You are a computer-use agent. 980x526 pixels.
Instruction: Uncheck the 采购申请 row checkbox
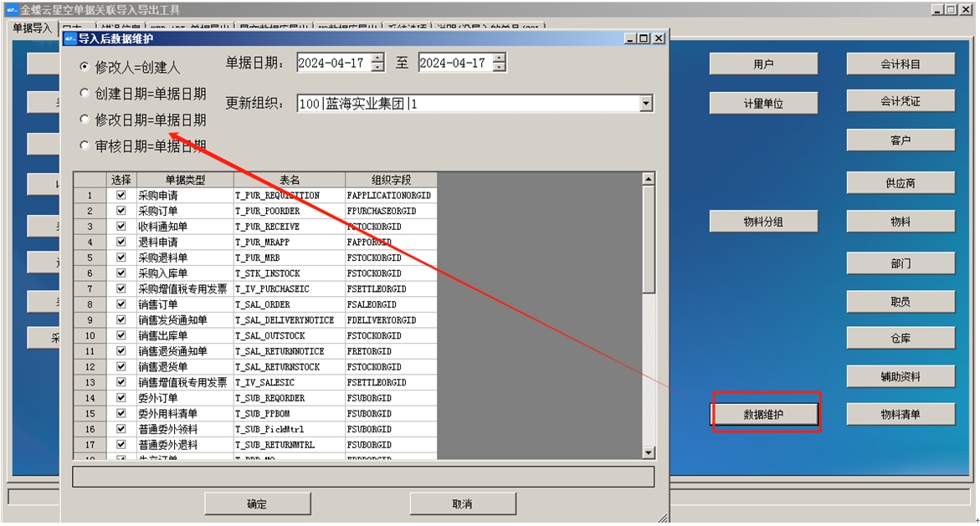121,195
